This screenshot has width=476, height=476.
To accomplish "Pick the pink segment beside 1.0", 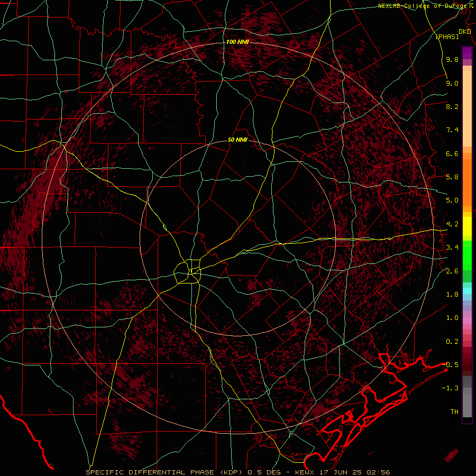I will (467, 321).
